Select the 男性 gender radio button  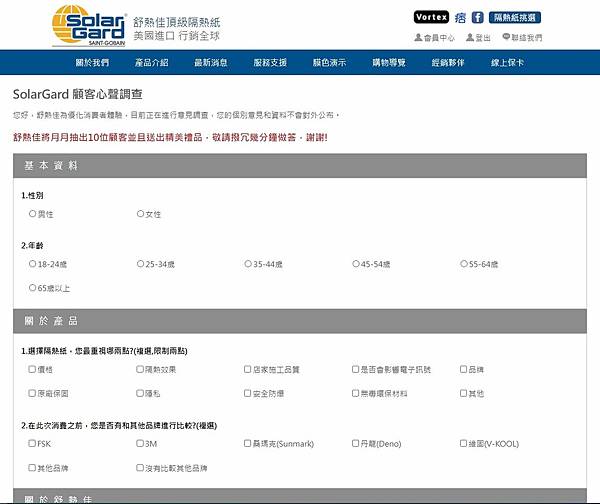tap(33, 214)
